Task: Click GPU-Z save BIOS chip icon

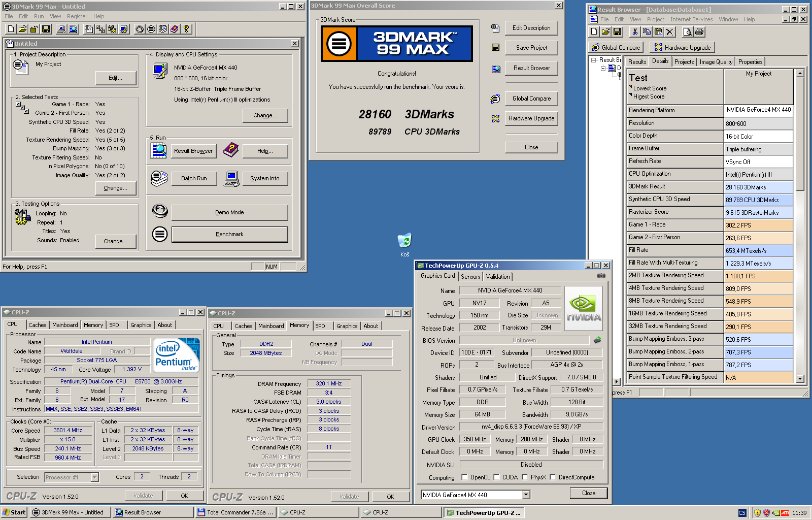Action: [x=597, y=340]
